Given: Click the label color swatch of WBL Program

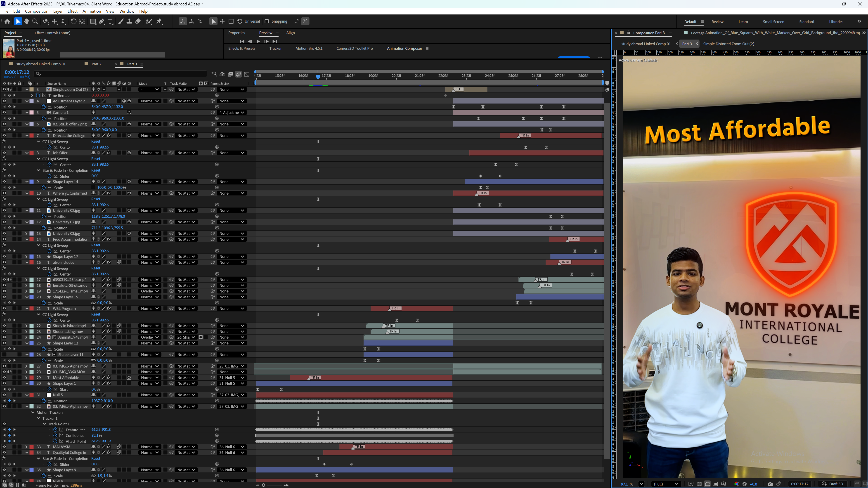Looking at the screenshot, I should click(32, 309).
